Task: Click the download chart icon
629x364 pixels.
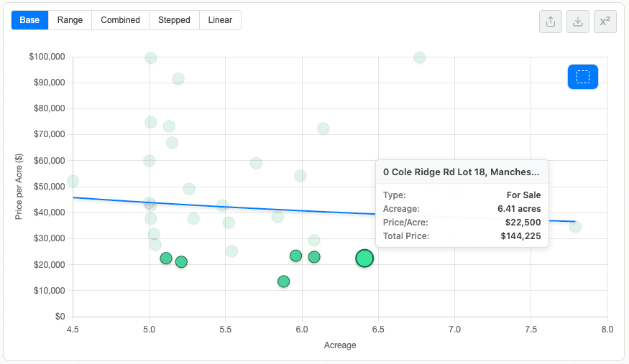Action: [x=578, y=22]
